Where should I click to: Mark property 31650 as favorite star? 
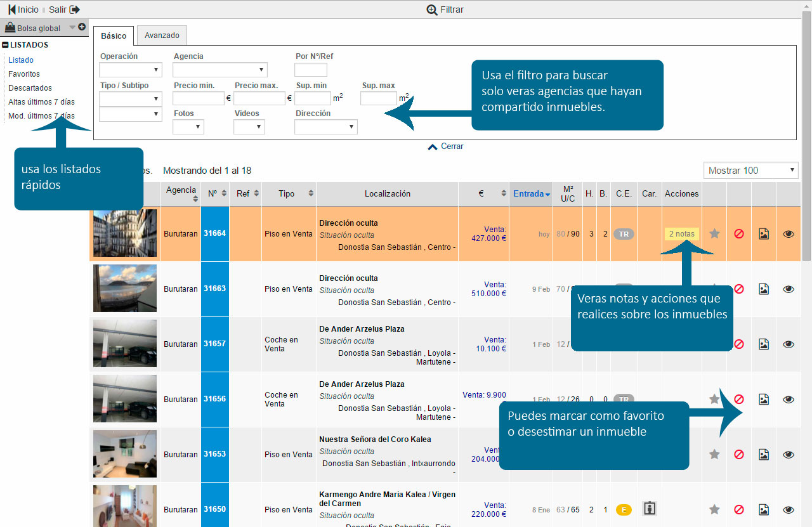714,509
